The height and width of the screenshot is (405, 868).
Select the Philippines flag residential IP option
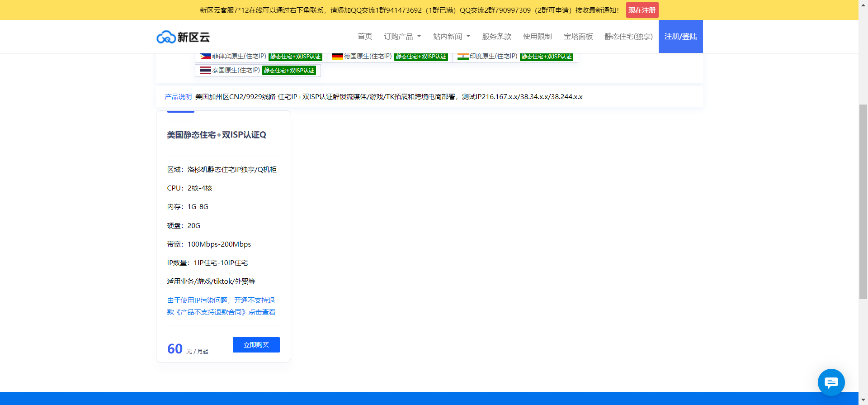[233, 57]
